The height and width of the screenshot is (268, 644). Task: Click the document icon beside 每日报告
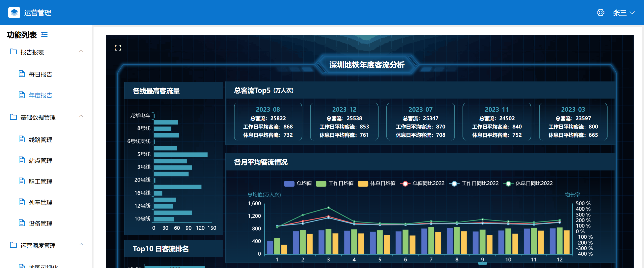[x=22, y=74]
